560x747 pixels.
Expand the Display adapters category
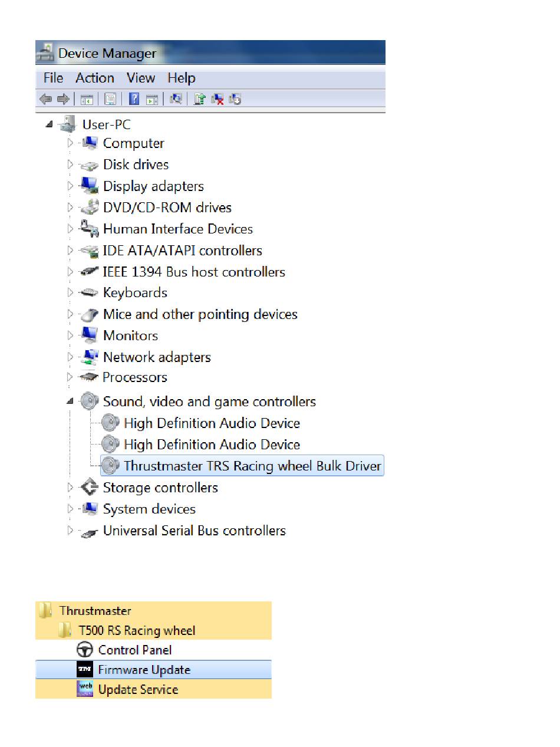pos(70,186)
